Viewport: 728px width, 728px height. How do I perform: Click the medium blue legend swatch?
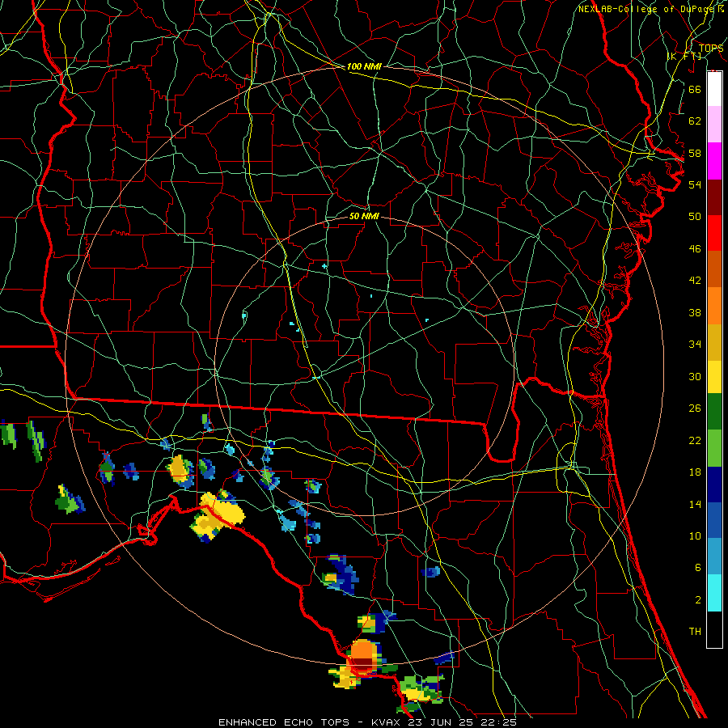pyautogui.click(x=714, y=520)
